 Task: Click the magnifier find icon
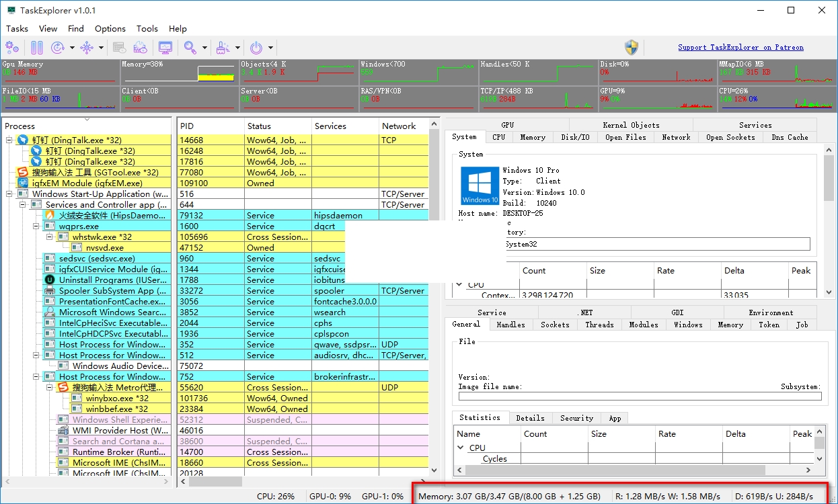[x=190, y=48]
